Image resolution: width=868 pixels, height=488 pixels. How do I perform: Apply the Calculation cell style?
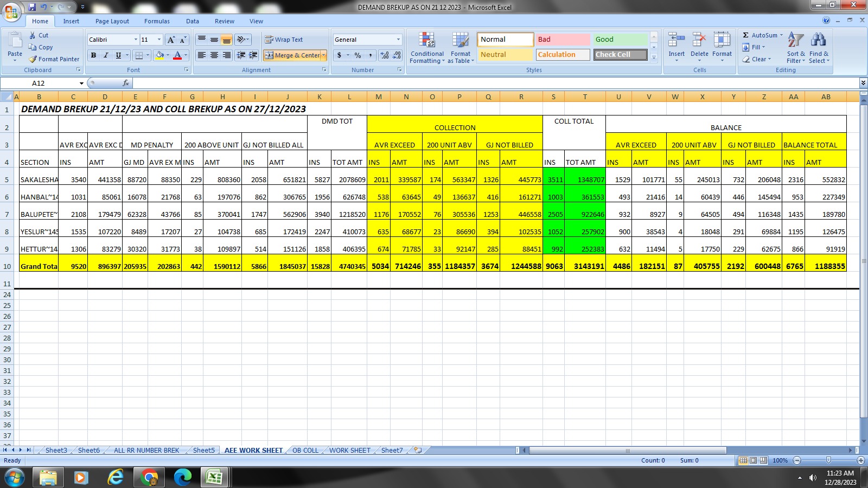point(563,55)
